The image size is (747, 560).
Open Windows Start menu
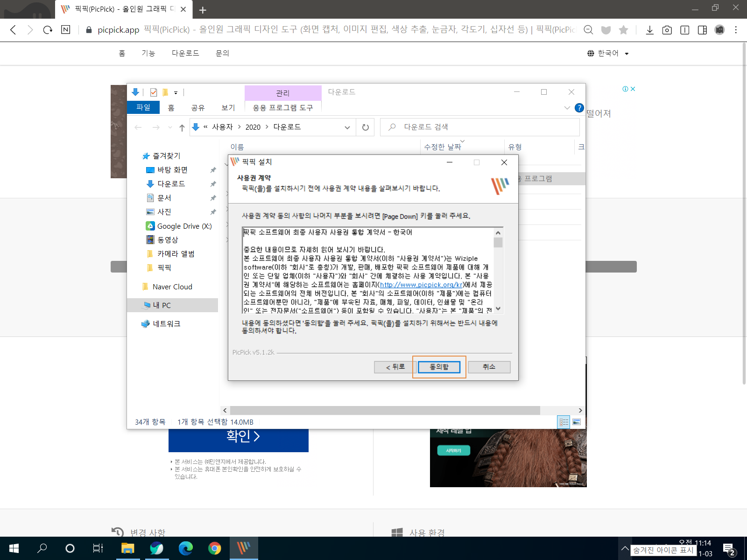point(14,548)
